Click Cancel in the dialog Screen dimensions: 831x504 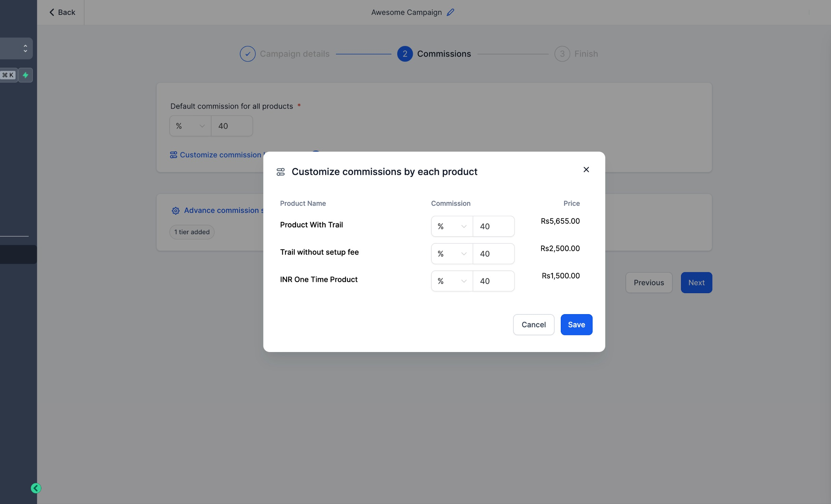[534, 325]
